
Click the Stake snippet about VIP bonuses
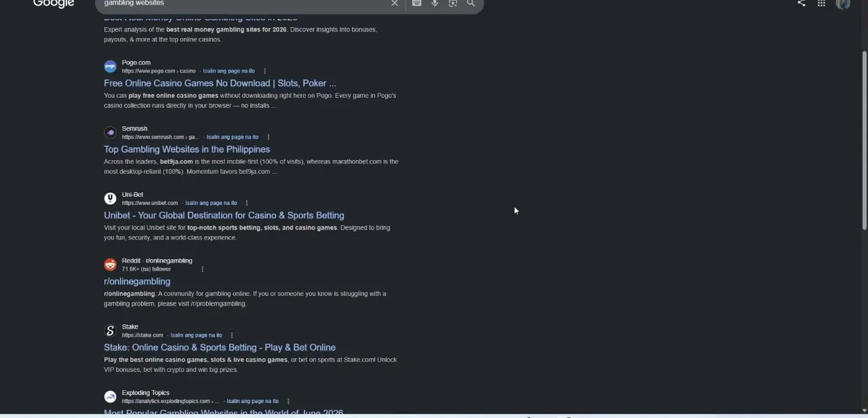(250, 364)
